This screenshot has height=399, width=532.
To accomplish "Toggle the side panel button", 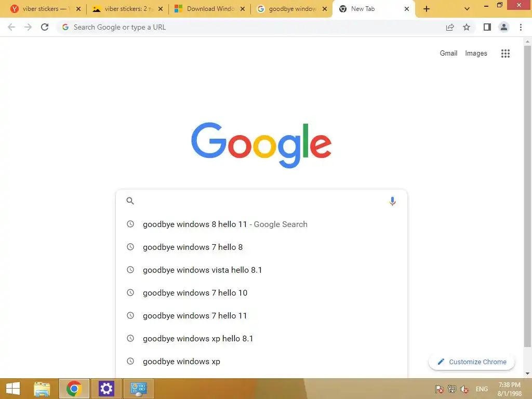I will click(x=487, y=27).
